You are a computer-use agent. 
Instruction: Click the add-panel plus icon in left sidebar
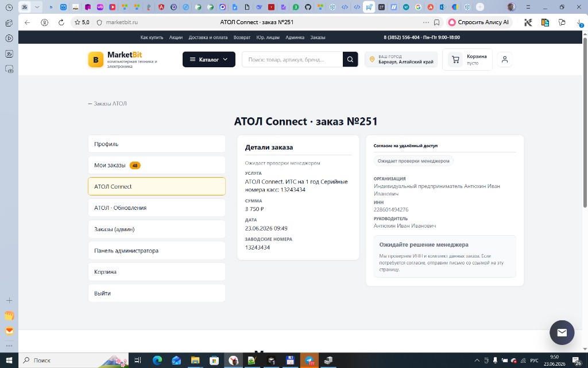[x=9, y=300]
